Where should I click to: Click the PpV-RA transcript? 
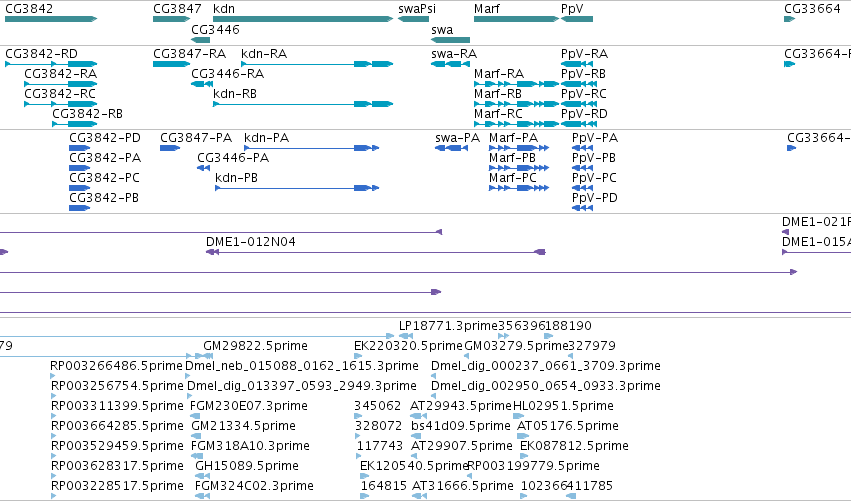click(x=577, y=64)
